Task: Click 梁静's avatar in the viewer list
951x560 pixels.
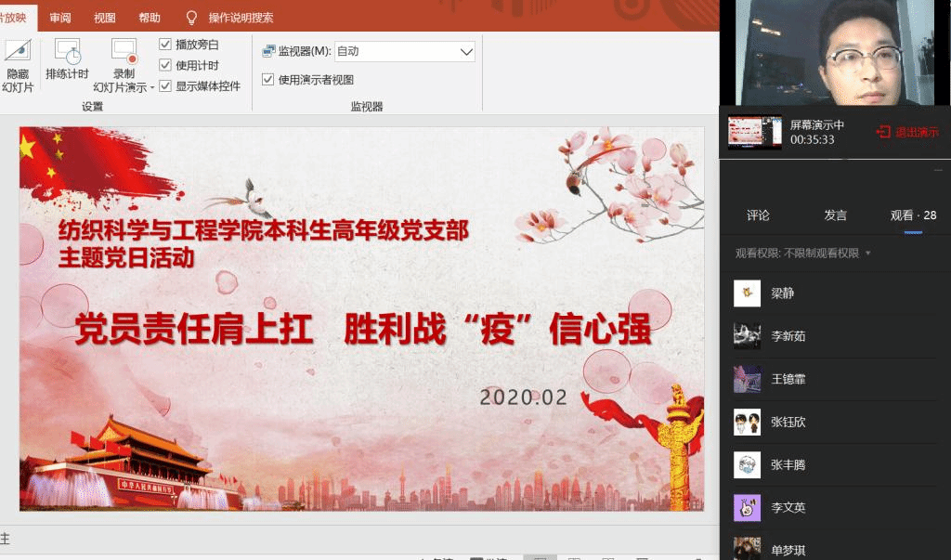Action: coord(747,293)
